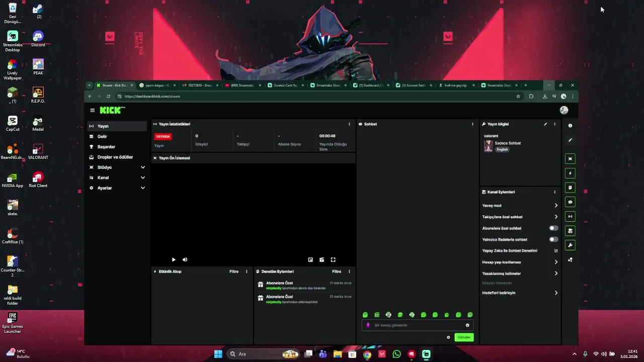The width and height of the screenshot is (644, 362).
Task: Toggle the wrench widget icon in right sidebar
Action: coord(570,245)
